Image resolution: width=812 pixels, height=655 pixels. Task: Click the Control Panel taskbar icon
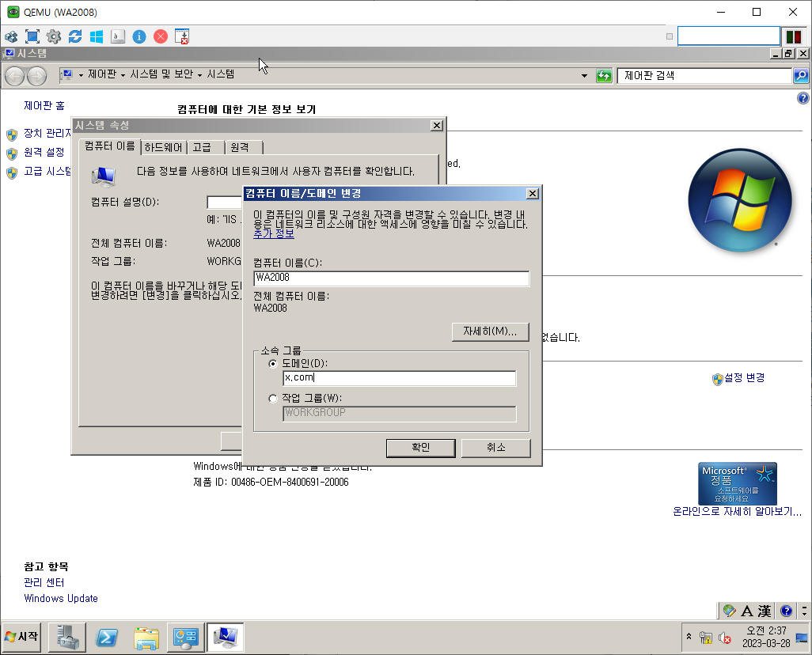pyautogui.click(x=185, y=637)
